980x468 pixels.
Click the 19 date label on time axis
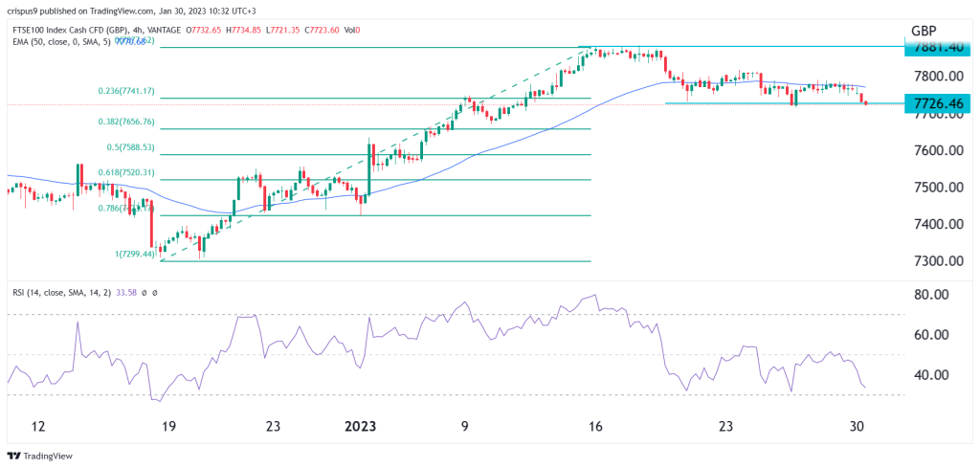(x=168, y=428)
